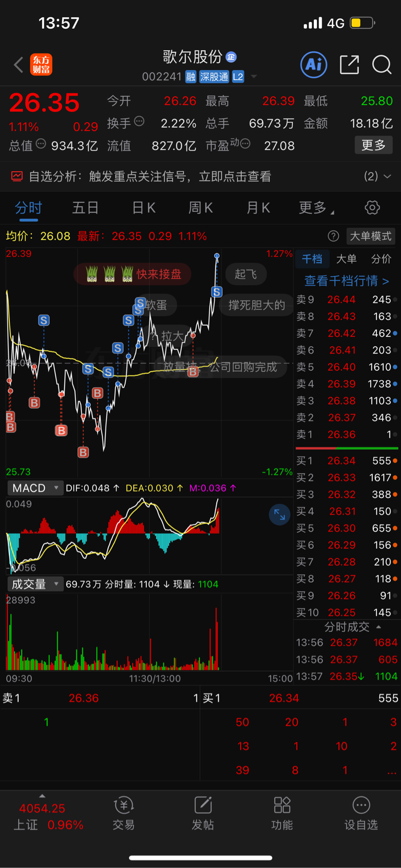Tap DIF:0.048 indicator value
This screenshot has width=401, height=868.
point(92,488)
